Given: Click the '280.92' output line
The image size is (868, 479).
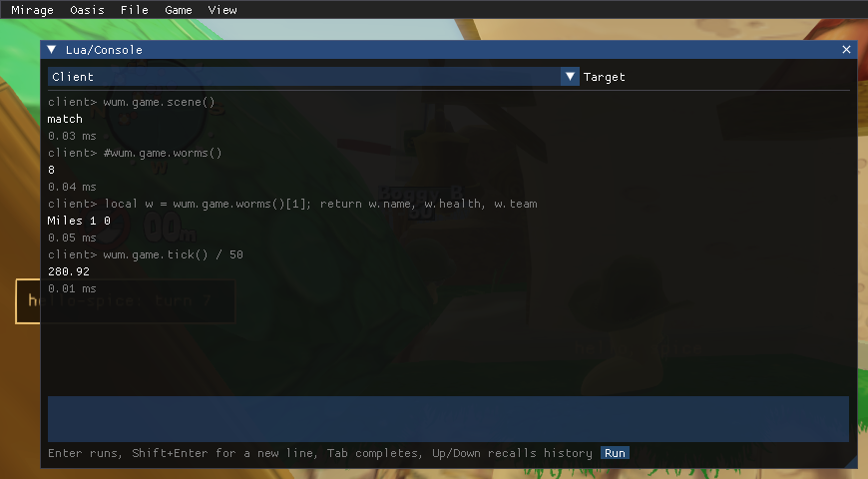Looking at the screenshot, I should click(x=69, y=271).
